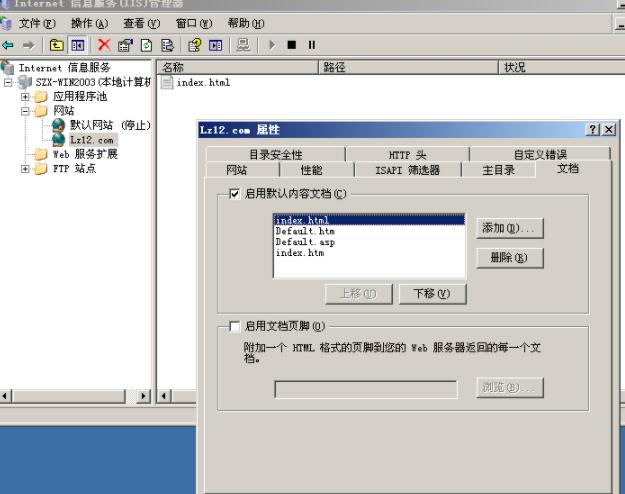Collapse the 网站 node
This screenshot has width=625, height=494.
tap(25, 111)
